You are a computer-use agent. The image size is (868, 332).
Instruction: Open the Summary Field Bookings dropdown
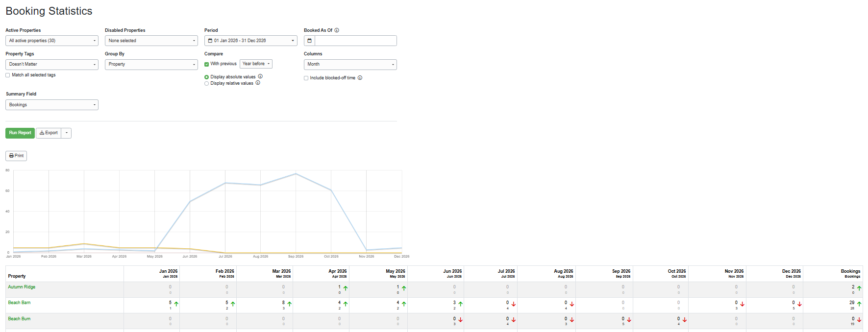52,105
